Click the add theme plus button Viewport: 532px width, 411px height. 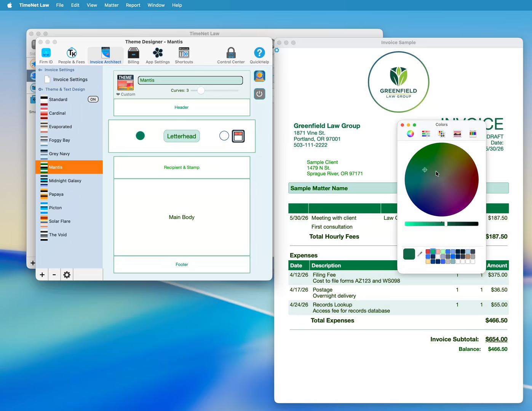[42, 275]
